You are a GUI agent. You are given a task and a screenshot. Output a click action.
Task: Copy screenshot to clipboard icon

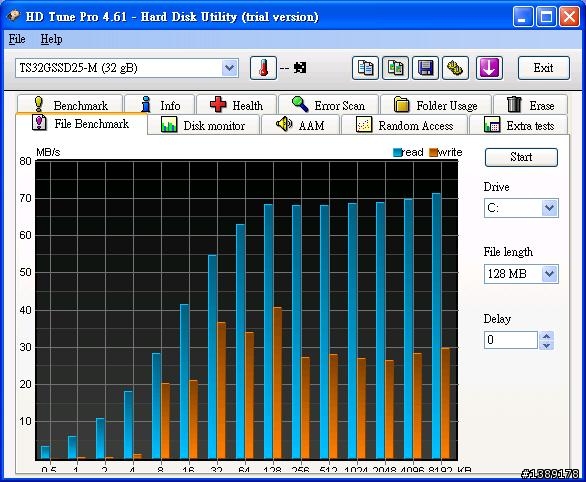[395, 68]
